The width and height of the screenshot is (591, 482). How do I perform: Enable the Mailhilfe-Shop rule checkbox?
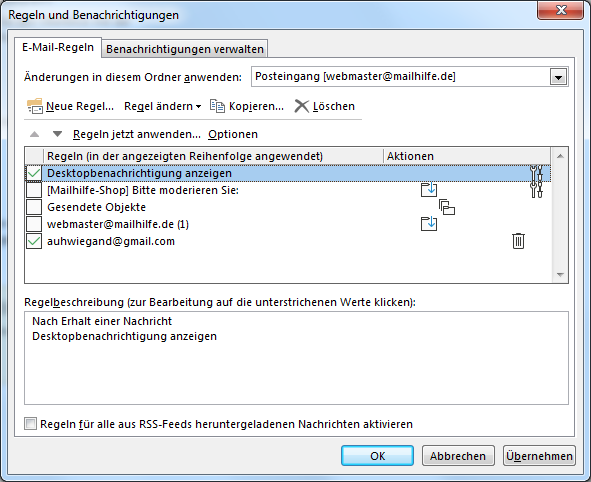click(x=34, y=190)
